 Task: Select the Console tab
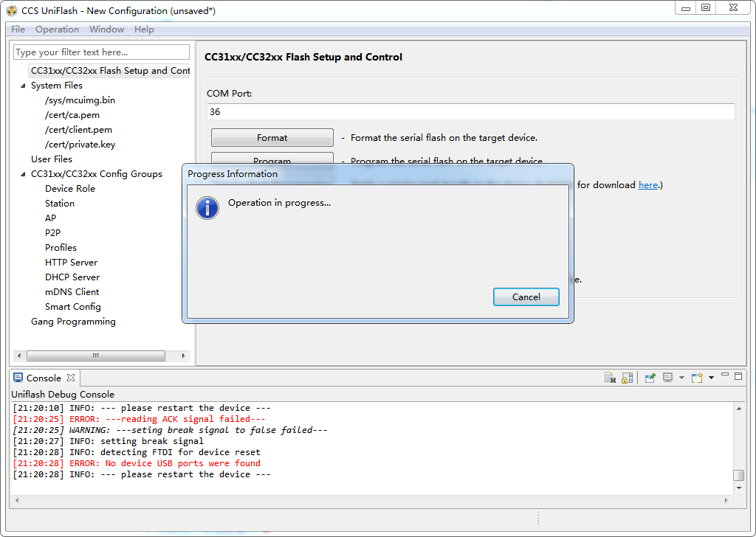tap(44, 378)
